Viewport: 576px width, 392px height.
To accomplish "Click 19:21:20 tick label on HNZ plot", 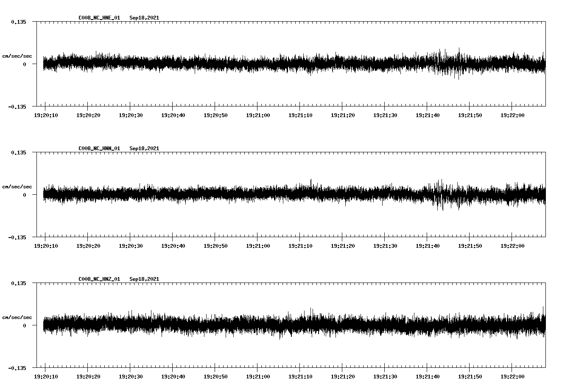I will (343, 377).
